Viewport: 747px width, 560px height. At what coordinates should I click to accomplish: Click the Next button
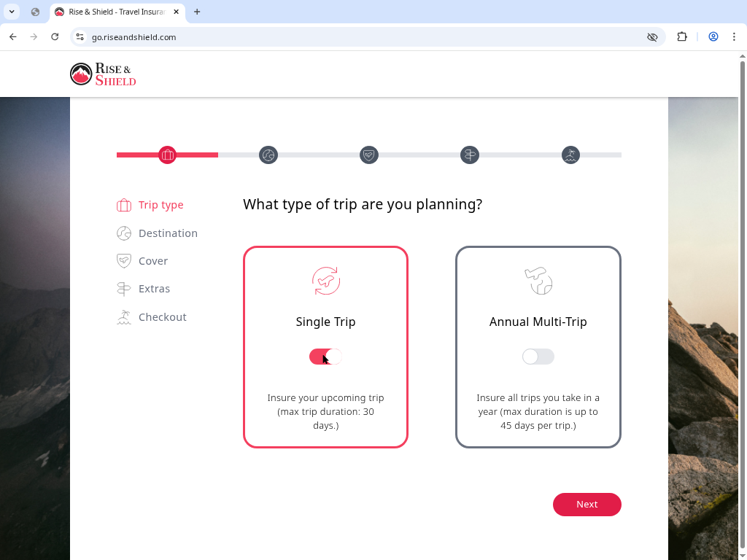[x=587, y=504]
